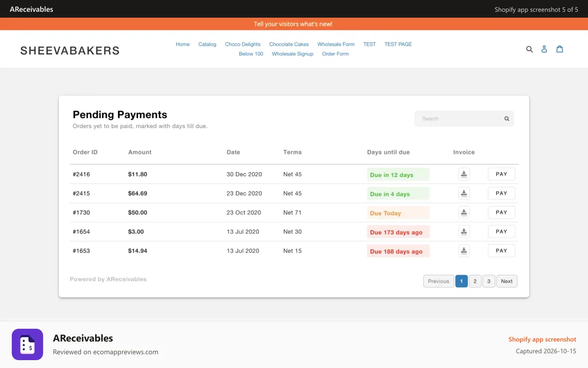
Task: Click the 30 Dec 2020 date
Action: (x=244, y=174)
